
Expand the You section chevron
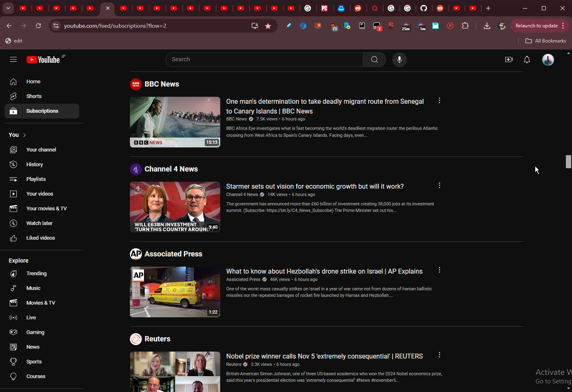[x=25, y=135]
